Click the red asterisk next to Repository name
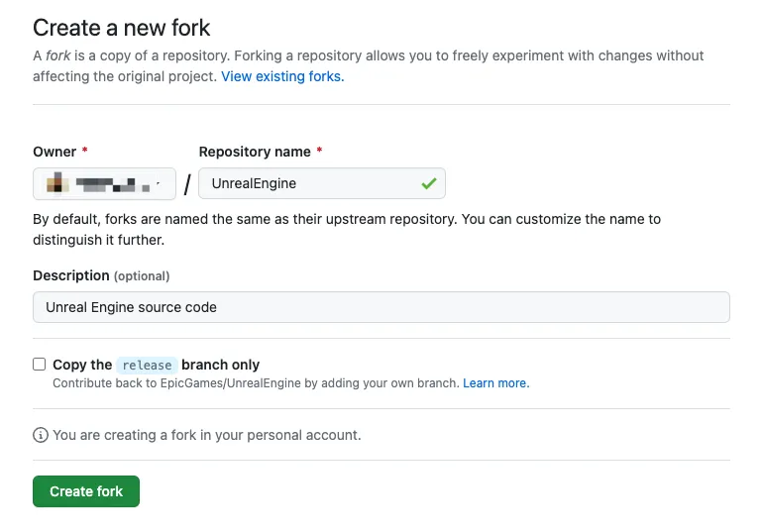Viewport: 763px width, 532px height. click(320, 152)
